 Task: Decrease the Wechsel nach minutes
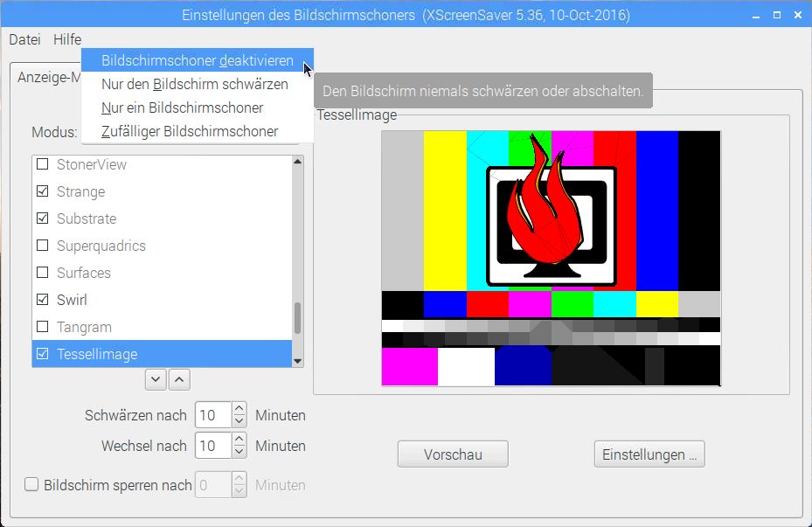coord(239,452)
